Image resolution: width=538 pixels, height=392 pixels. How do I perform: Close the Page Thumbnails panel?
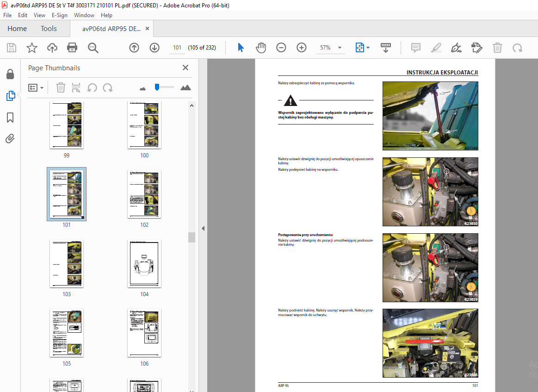pyautogui.click(x=186, y=68)
